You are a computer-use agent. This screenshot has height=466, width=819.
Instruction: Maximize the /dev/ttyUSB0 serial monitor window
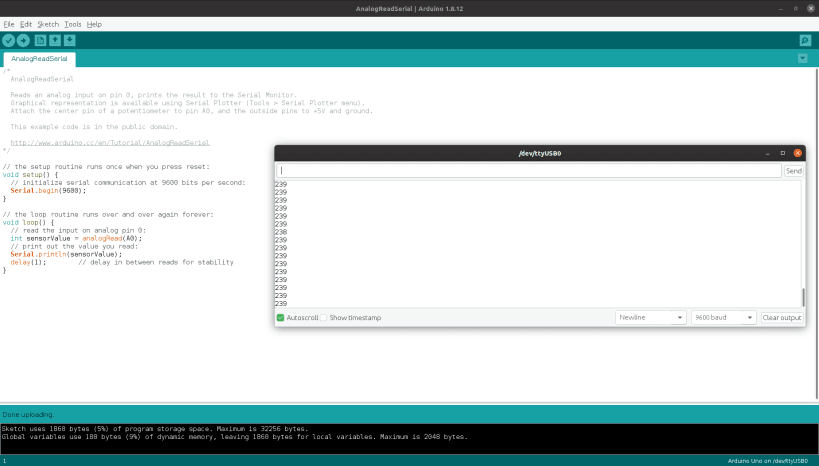(782, 153)
